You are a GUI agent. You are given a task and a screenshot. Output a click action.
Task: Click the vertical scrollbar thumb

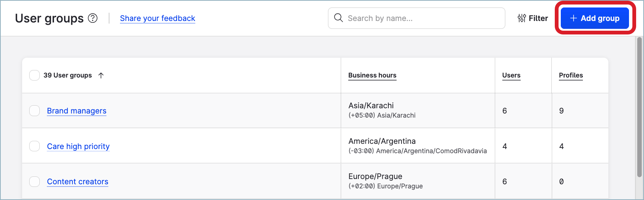click(639, 107)
